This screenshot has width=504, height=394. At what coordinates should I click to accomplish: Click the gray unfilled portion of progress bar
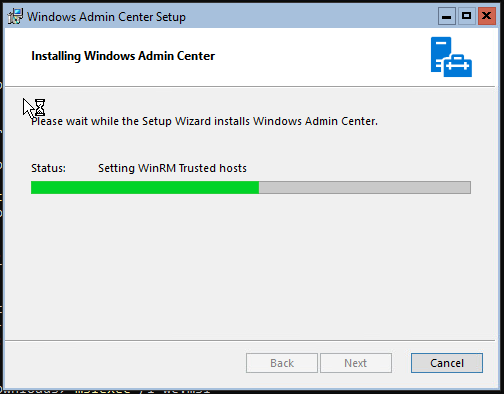pyautogui.click(x=365, y=187)
